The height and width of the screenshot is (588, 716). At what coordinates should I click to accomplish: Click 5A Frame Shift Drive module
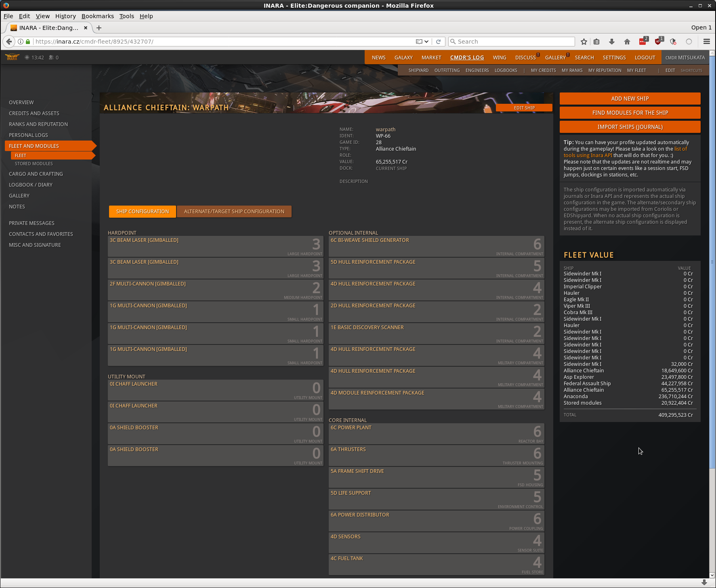437,477
